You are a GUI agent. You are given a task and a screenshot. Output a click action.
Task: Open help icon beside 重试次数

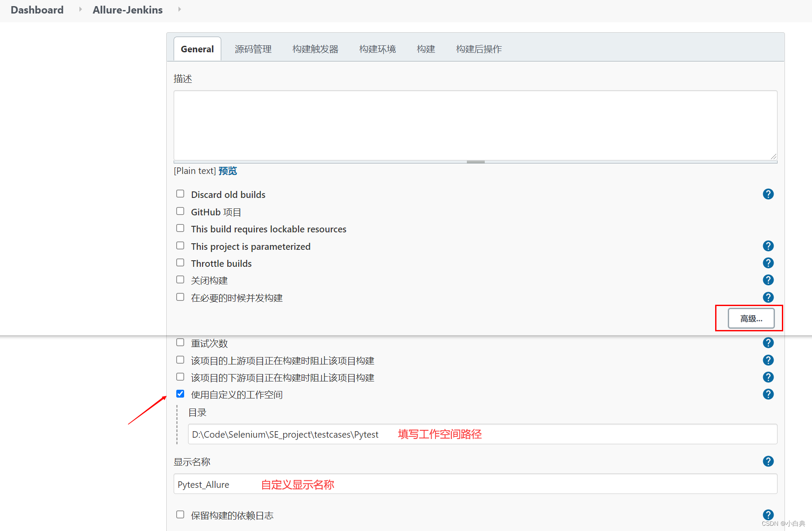pyautogui.click(x=768, y=343)
